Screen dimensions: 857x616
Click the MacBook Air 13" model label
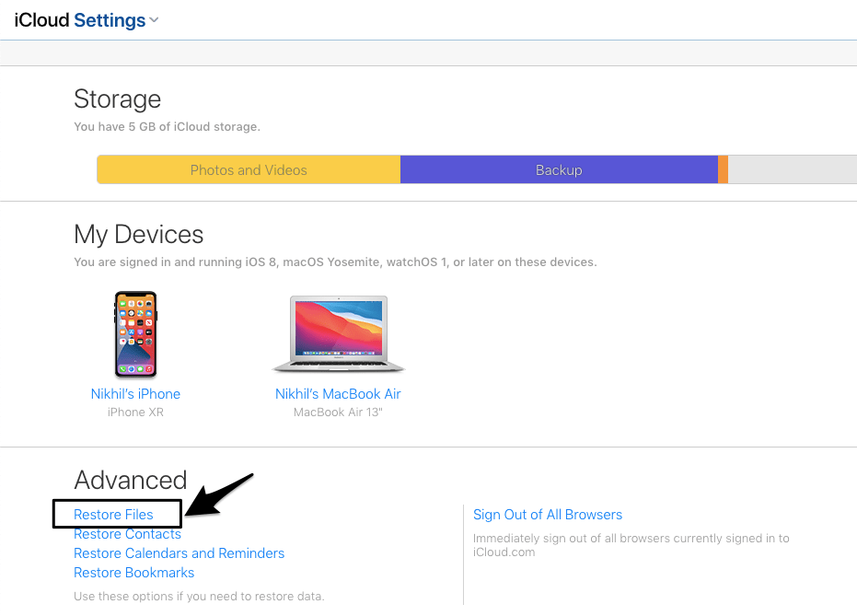pyautogui.click(x=338, y=413)
